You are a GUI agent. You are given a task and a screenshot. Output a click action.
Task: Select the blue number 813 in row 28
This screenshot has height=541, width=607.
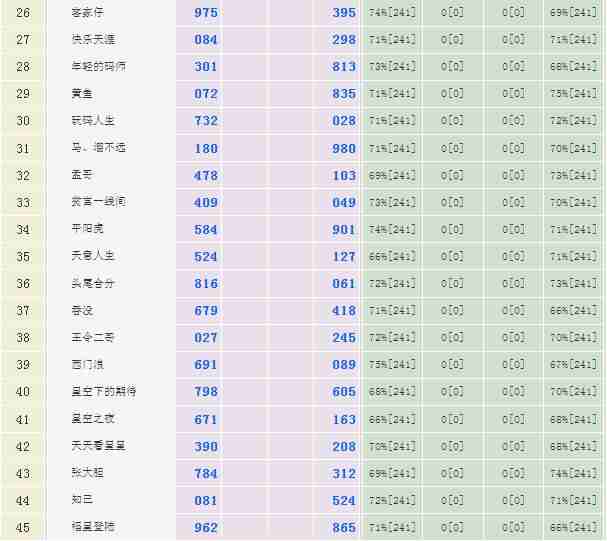(x=344, y=67)
